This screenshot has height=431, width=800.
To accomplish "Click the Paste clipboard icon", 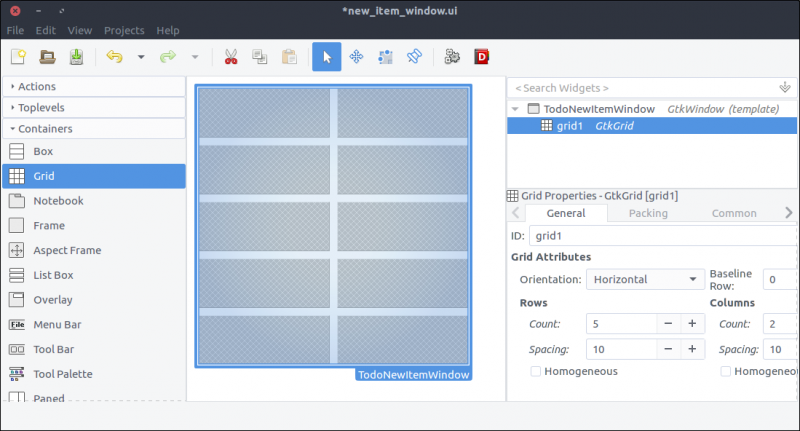I will pos(289,57).
